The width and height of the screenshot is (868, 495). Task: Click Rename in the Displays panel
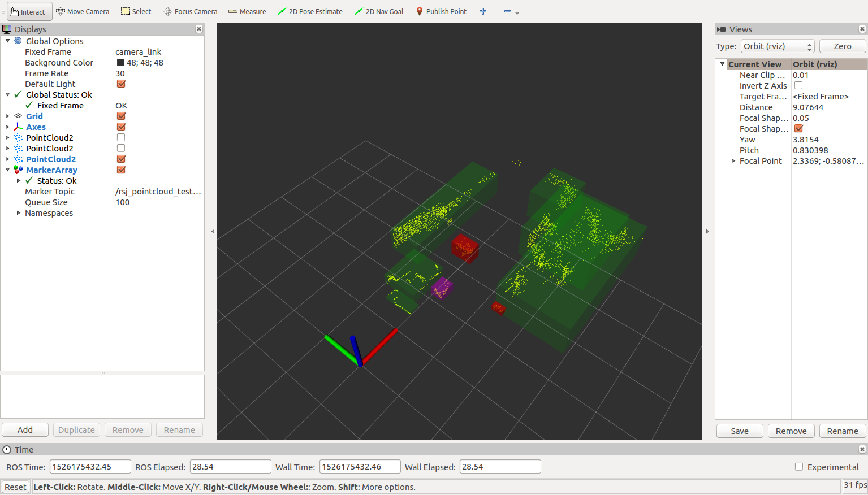click(179, 429)
